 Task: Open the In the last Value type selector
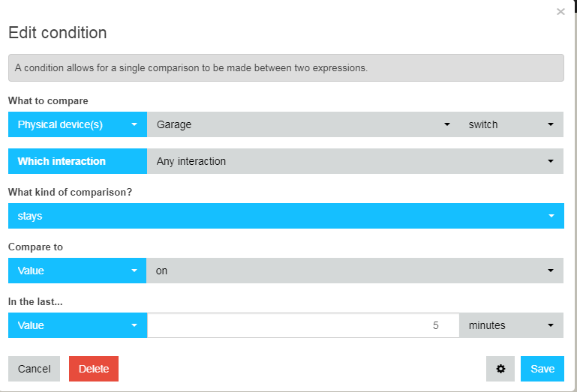(77, 325)
